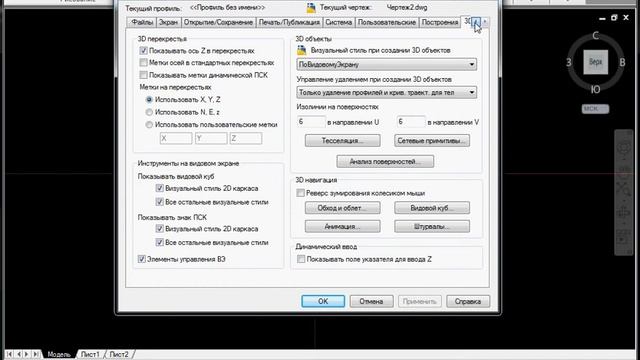
Task: Enable 'Показывать поле указателя для ввода Z'
Action: click(301, 259)
